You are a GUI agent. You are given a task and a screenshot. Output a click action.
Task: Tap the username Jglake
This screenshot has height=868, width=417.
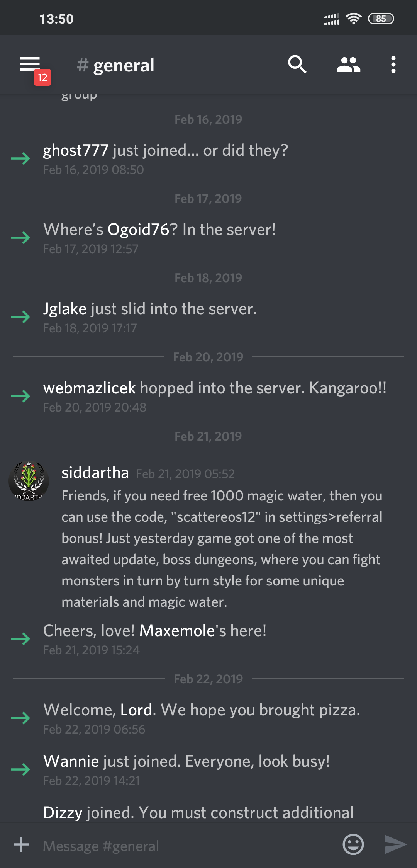pyautogui.click(x=65, y=309)
